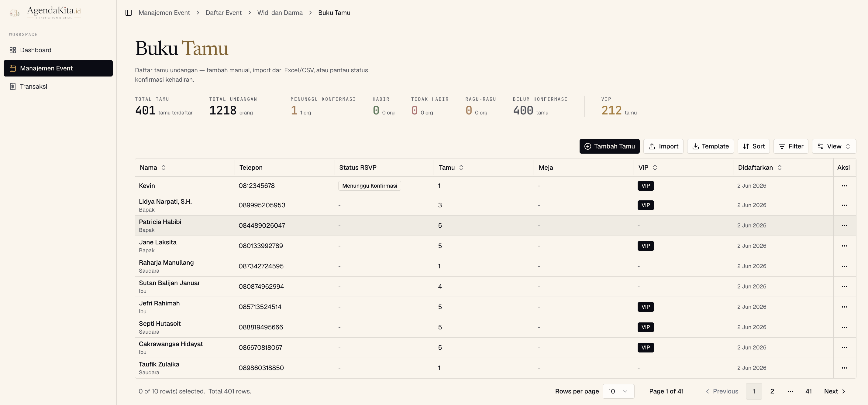Open actions menu for Taufik Zulaika
The image size is (868, 405).
[844, 368]
